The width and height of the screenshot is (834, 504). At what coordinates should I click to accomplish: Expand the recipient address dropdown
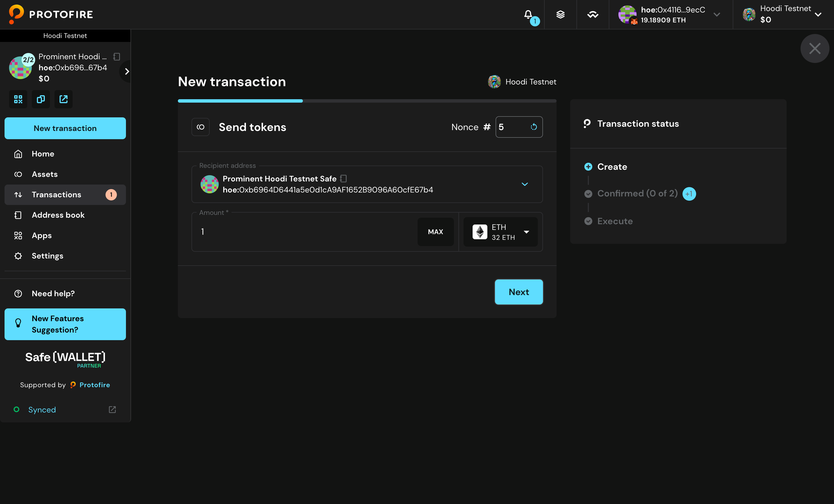tap(525, 184)
